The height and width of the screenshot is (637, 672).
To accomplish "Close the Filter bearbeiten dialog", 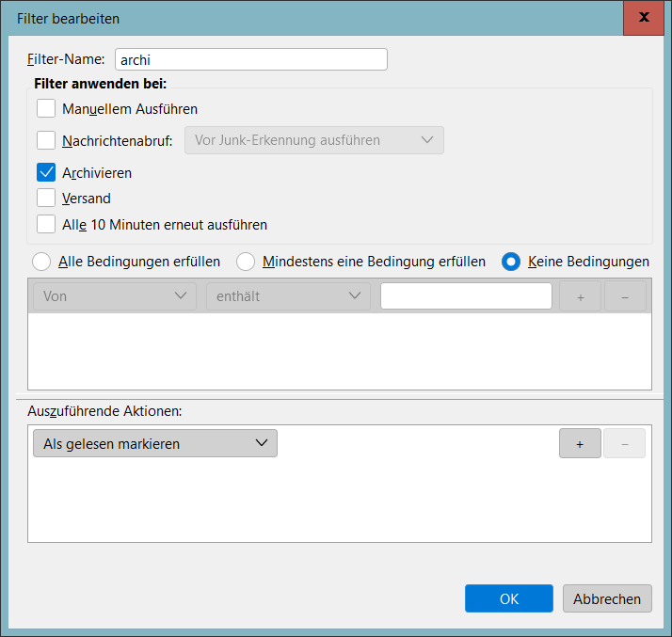I will [643, 18].
